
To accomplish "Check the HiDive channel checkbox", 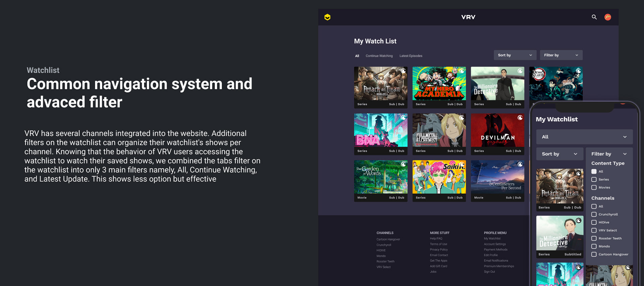I will [594, 222].
